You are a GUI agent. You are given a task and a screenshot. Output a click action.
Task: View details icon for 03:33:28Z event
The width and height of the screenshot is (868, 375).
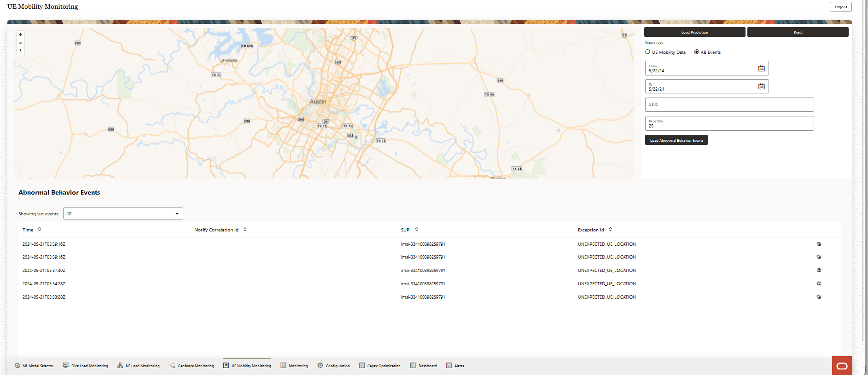(819, 297)
